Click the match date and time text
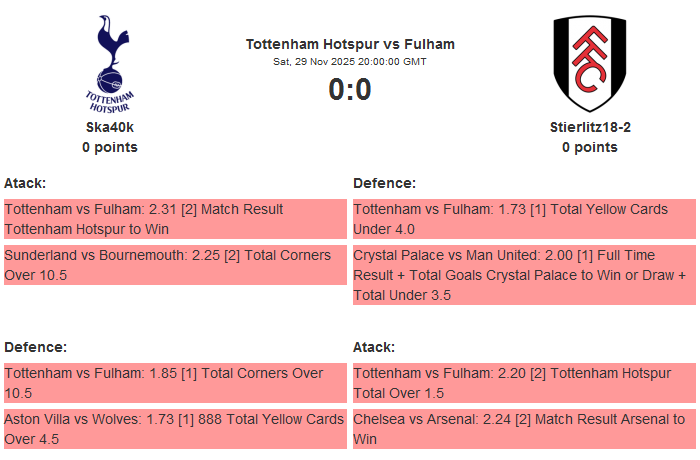Viewport: 700px width, 460px height. click(x=350, y=61)
